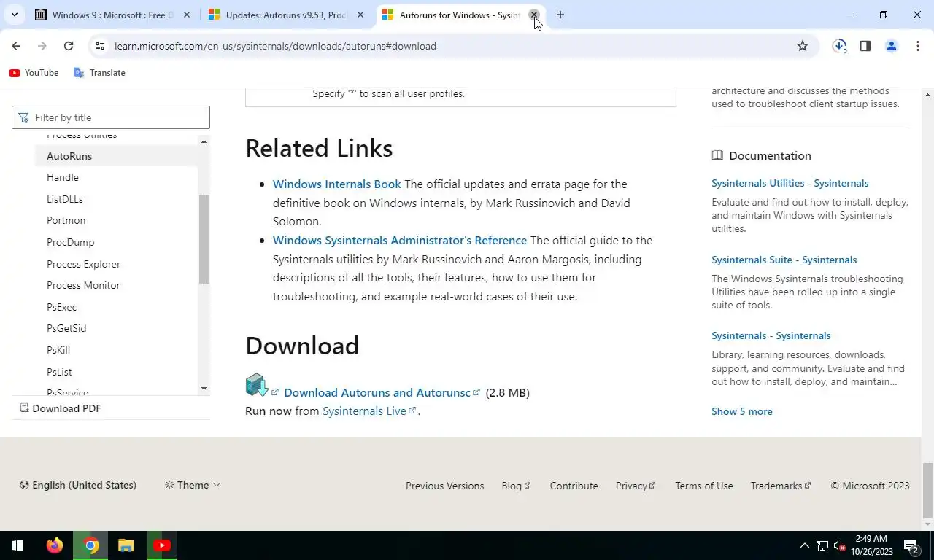Open File Explorer from taskbar
The image size is (934, 560).
[126, 545]
